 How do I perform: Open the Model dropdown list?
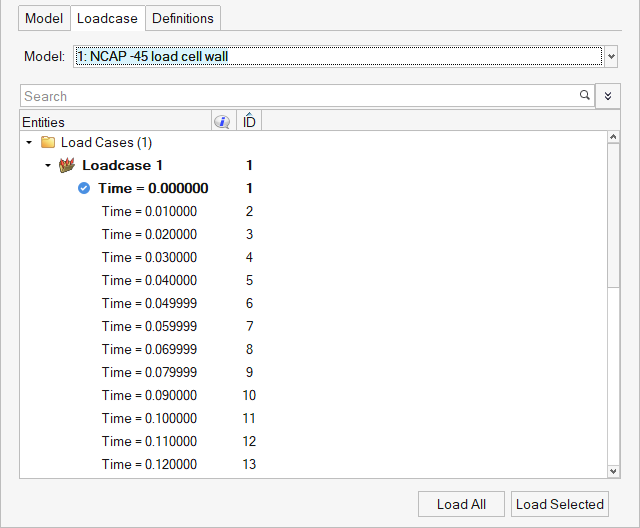(x=611, y=56)
